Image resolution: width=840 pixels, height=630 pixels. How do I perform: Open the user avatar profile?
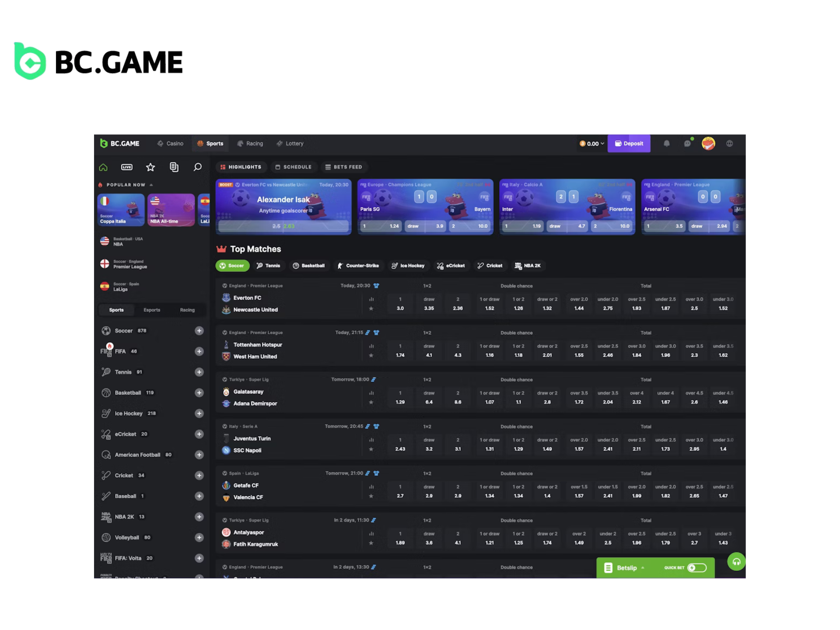coord(708,143)
